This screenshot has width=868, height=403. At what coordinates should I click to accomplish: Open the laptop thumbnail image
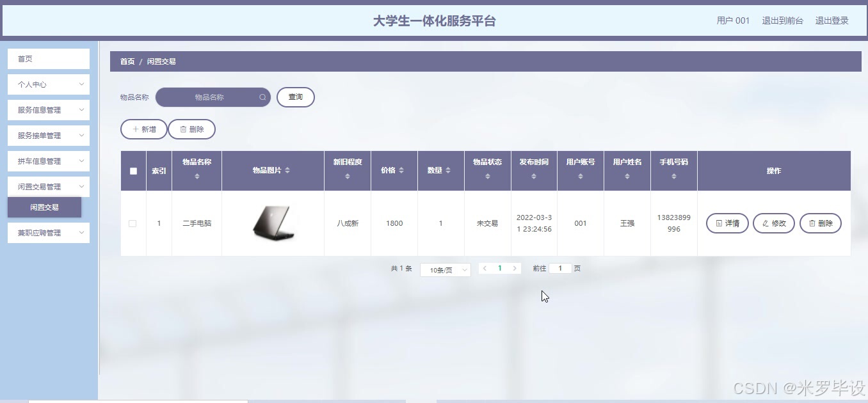click(273, 223)
